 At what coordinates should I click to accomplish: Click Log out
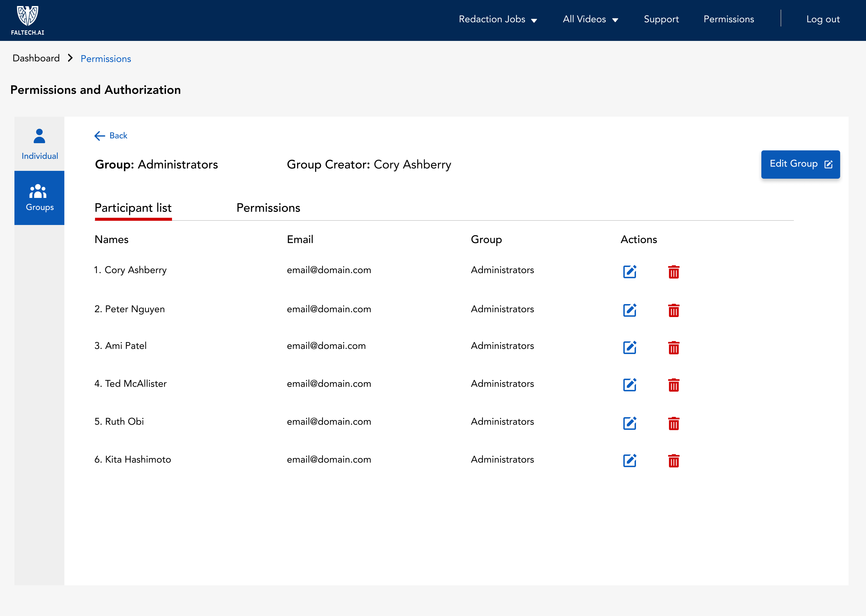[x=823, y=19]
